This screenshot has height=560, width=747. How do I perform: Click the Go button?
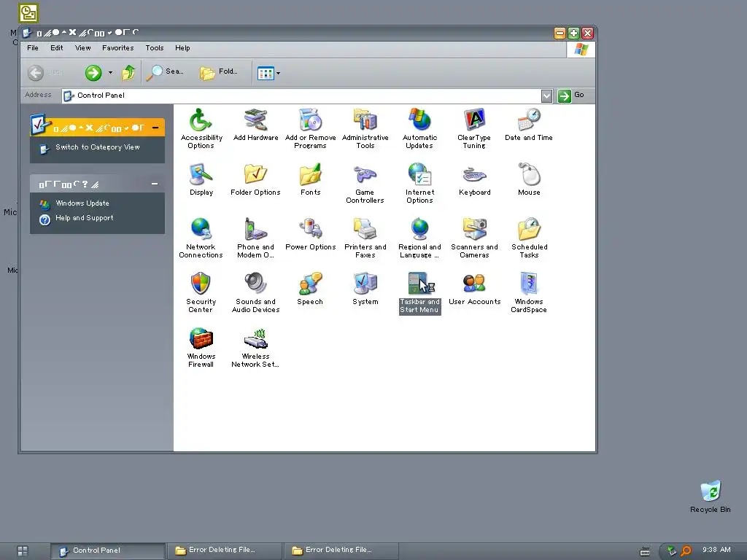coord(570,96)
